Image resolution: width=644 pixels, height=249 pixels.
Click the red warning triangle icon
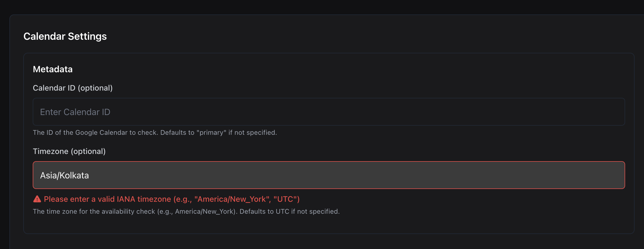[37, 199]
